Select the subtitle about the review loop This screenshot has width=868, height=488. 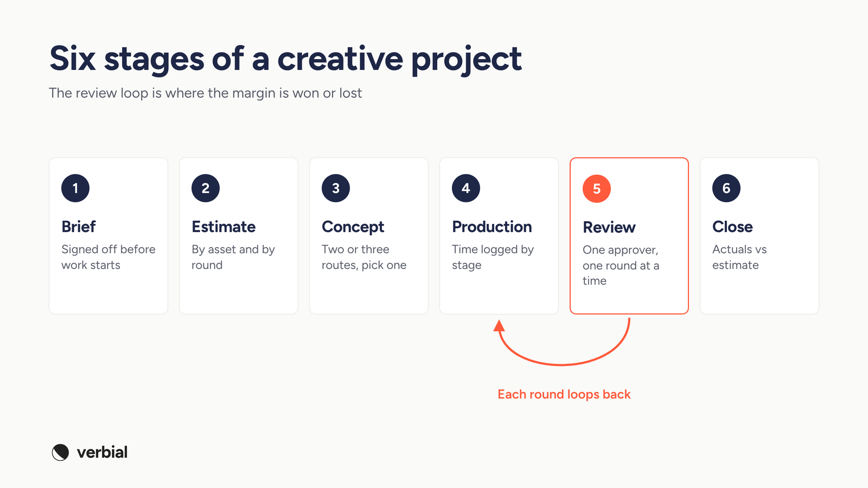click(205, 93)
